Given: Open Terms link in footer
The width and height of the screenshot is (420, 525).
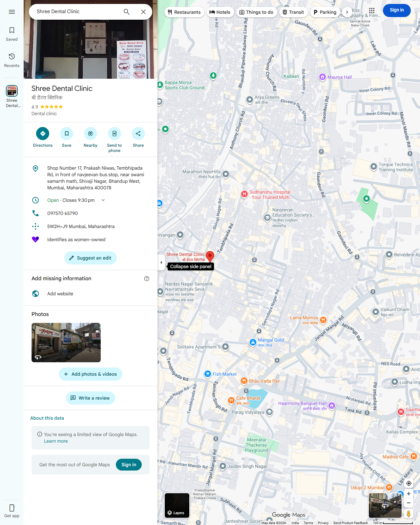Looking at the screenshot, I should tap(308, 523).
